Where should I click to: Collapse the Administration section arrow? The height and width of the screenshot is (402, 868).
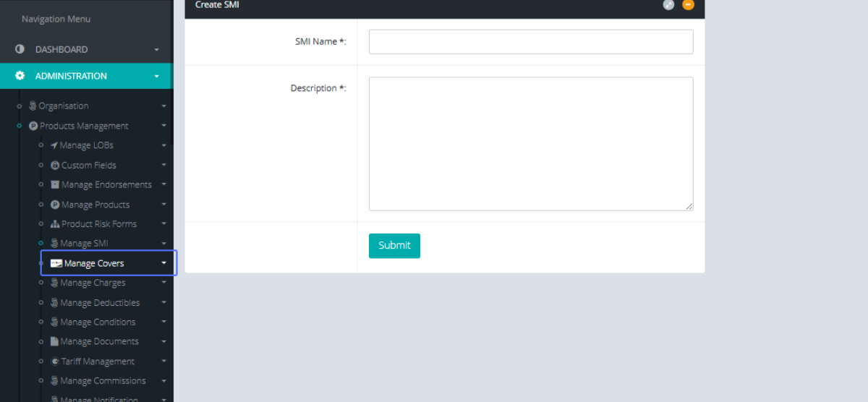[x=156, y=76]
